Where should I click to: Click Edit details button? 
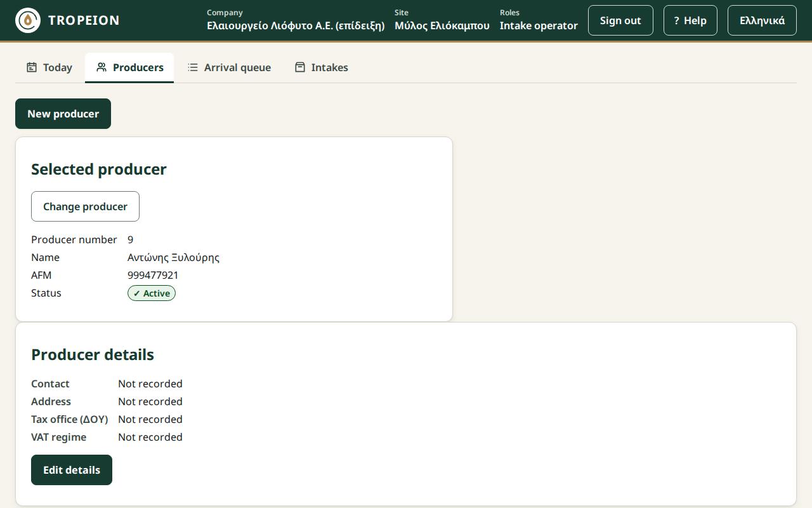pyautogui.click(x=72, y=470)
